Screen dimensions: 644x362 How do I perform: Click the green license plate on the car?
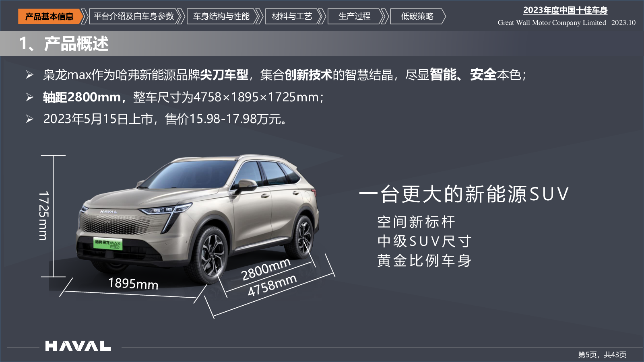[107, 243]
